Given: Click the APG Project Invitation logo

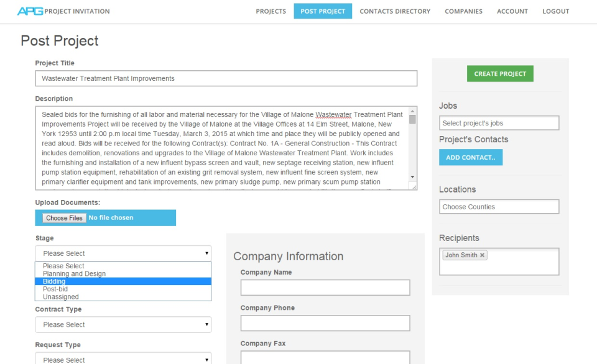Looking at the screenshot, I should [x=63, y=11].
